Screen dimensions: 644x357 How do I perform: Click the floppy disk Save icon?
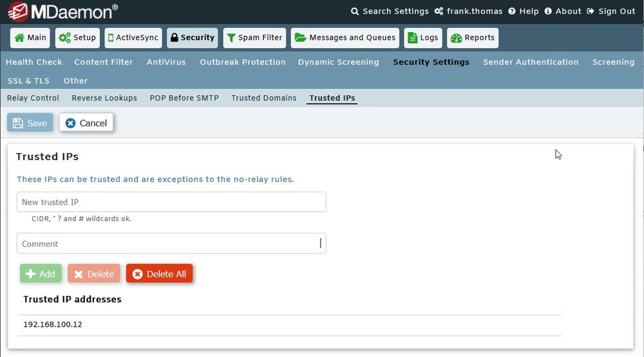point(17,123)
